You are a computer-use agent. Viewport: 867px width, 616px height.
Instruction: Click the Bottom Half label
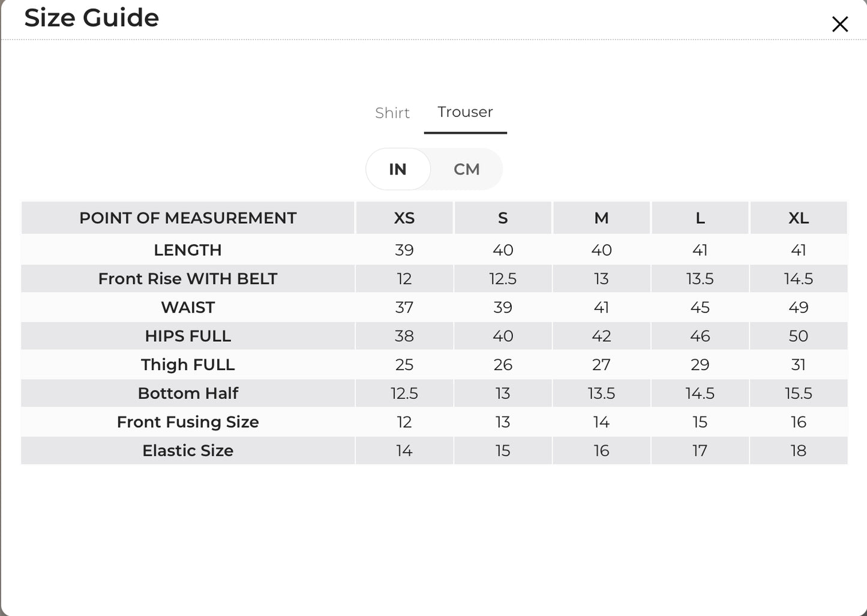188,393
